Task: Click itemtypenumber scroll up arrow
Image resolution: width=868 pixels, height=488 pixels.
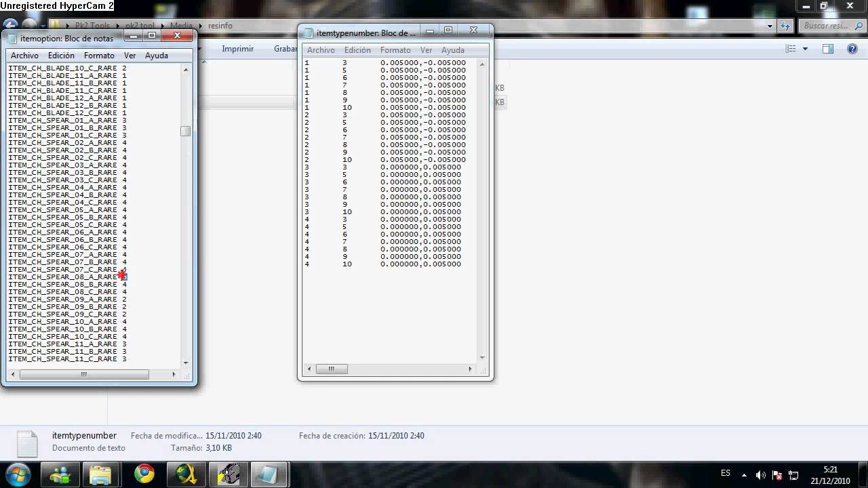Action: (x=482, y=64)
